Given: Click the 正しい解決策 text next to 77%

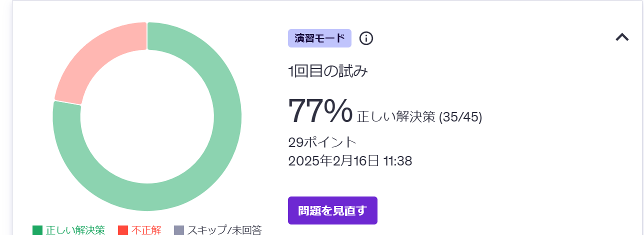Looking at the screenshot, I should (x=396, y=117).
